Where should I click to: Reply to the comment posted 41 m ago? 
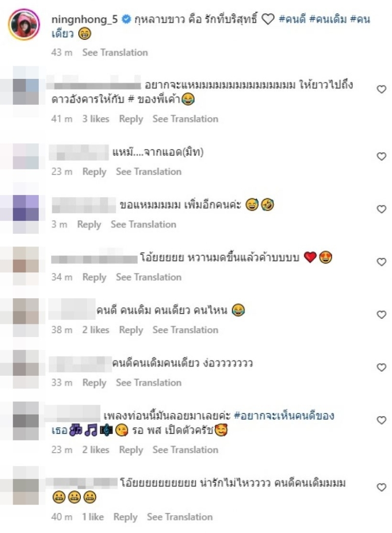pyautogui.click(x=131, y=119)
